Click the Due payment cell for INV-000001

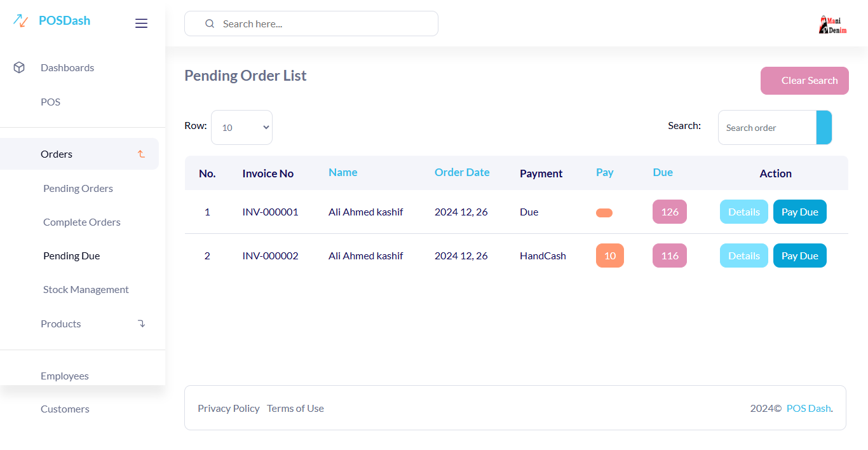[529, 212]
